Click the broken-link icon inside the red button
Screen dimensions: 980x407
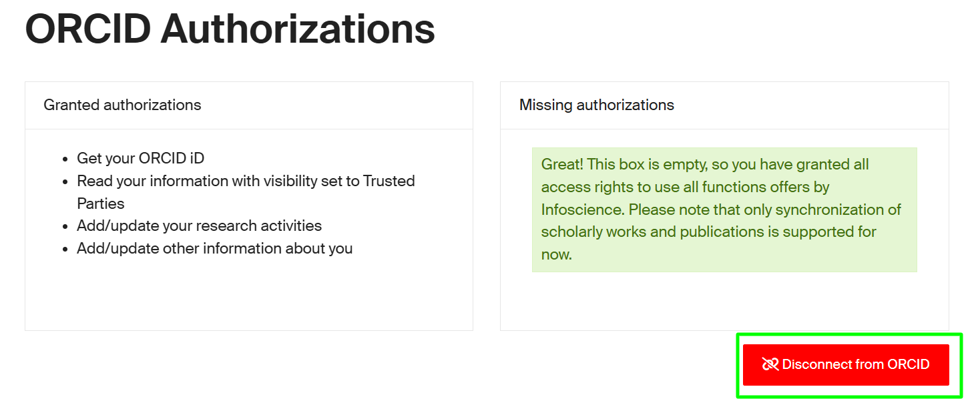click(770, 364)
